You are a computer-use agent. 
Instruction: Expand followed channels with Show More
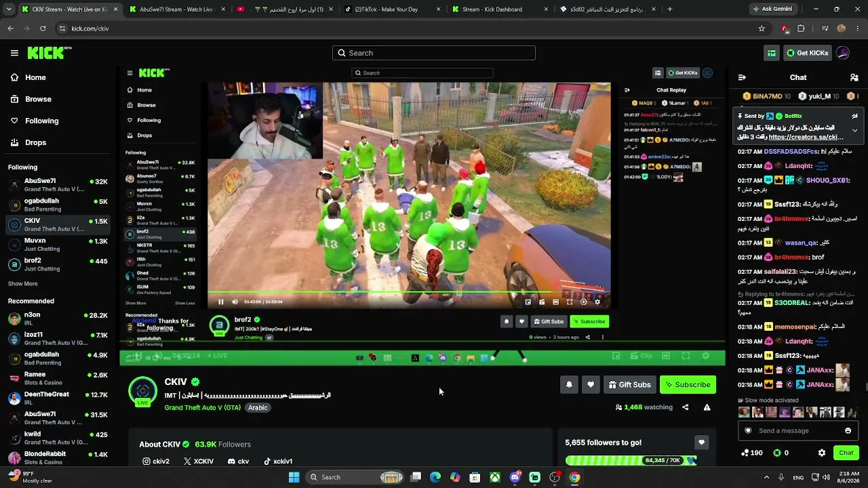[x=23, y=284]
